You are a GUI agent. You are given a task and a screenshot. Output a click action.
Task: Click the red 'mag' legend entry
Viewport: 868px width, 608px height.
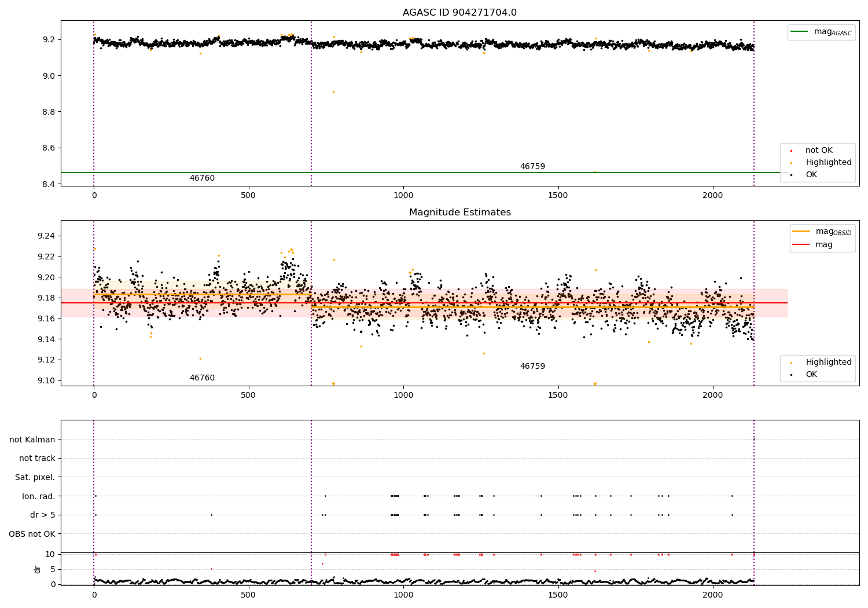[812, 245]
